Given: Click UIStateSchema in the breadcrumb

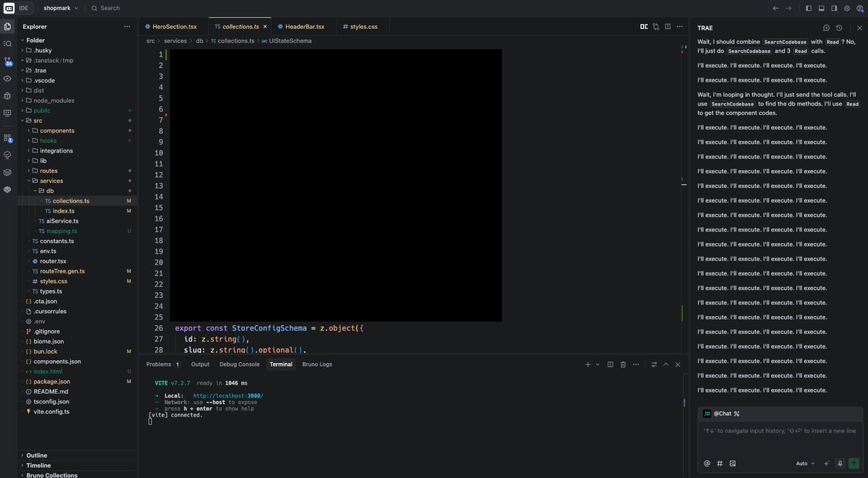Looking at the screenshot, I should tap(290, 41).
